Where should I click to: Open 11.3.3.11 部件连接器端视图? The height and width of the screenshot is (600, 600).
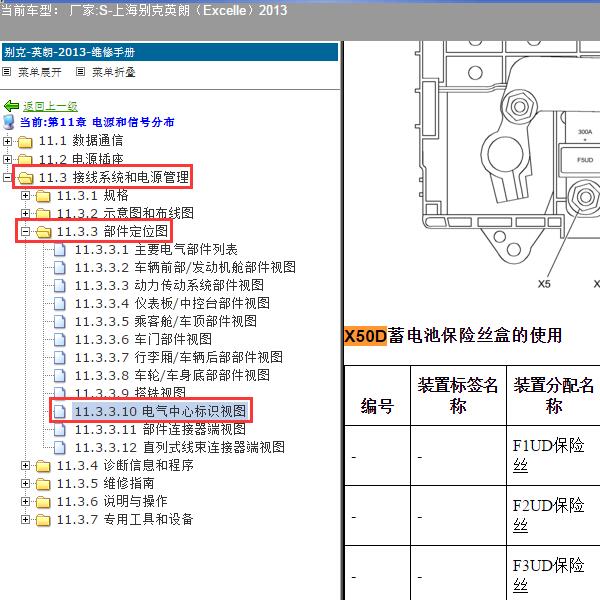tap(160, 429)
